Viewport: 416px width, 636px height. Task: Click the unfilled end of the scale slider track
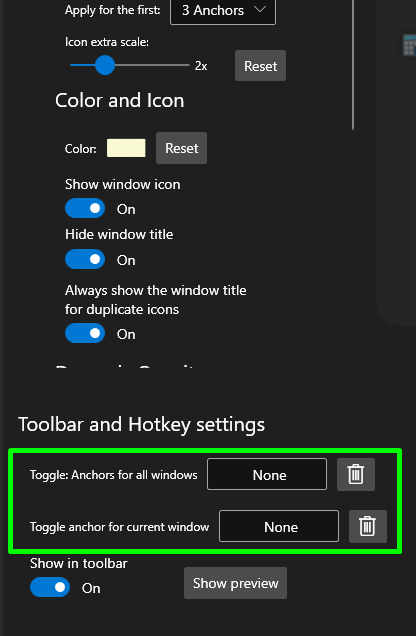(152, 65)
